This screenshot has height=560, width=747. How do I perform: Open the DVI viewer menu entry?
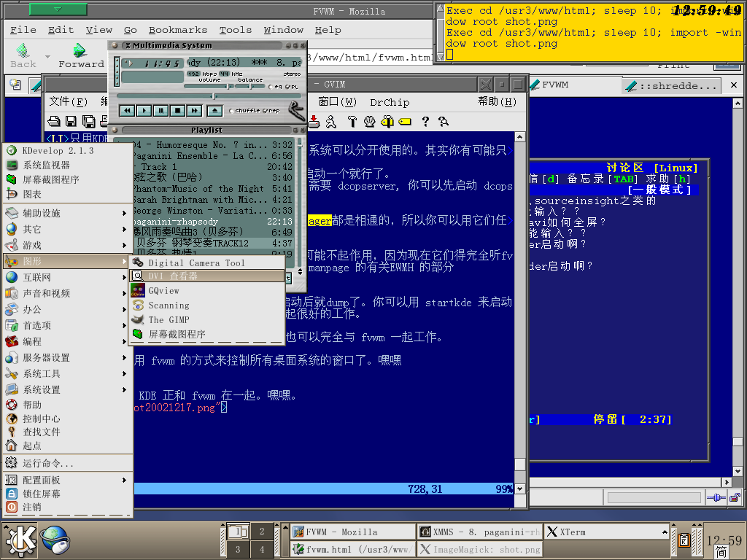coord(206,276)
